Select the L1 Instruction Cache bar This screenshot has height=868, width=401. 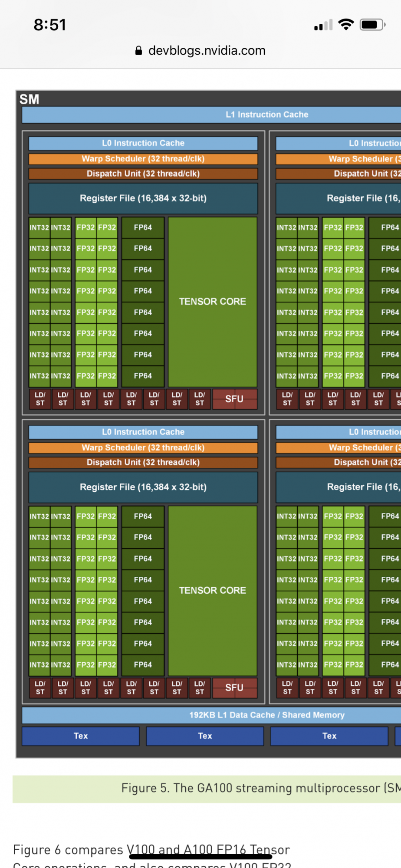click(x=211, y=115)
